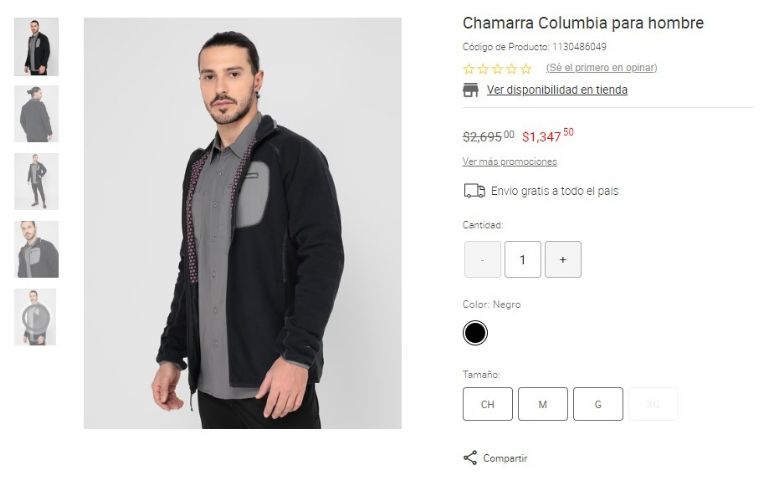Image resolution: width=768 pixels, height=480 pixels.
Task: Select size M
Action: (543, 404)
